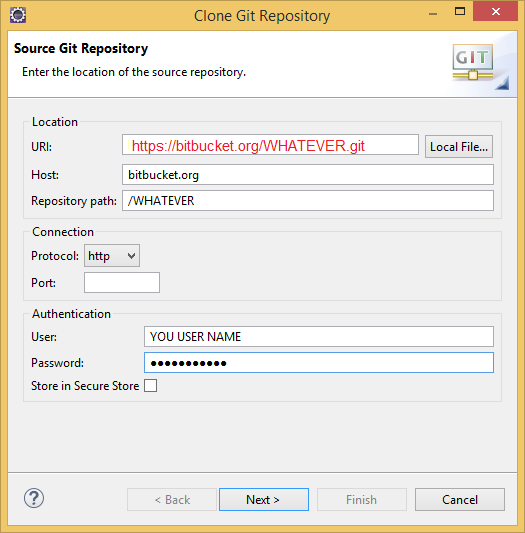Click the 'Source Git Repository' heading
Screen dimensions: 525x533
[x=81, y=49]
